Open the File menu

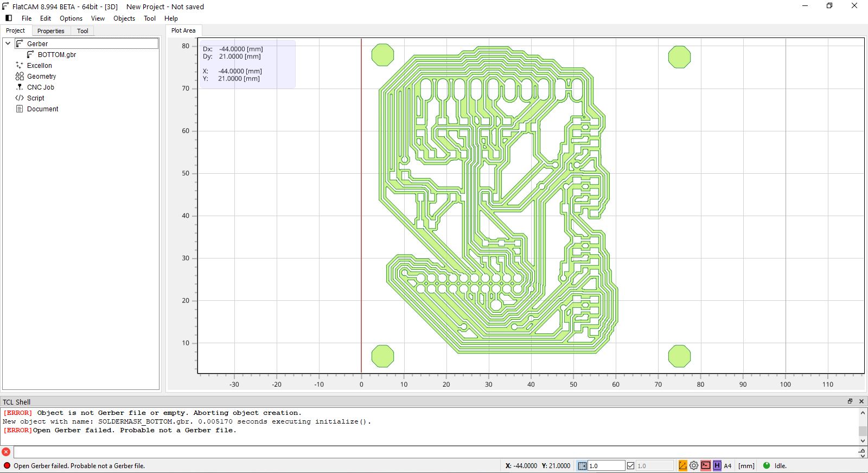[x=27, y=18]
